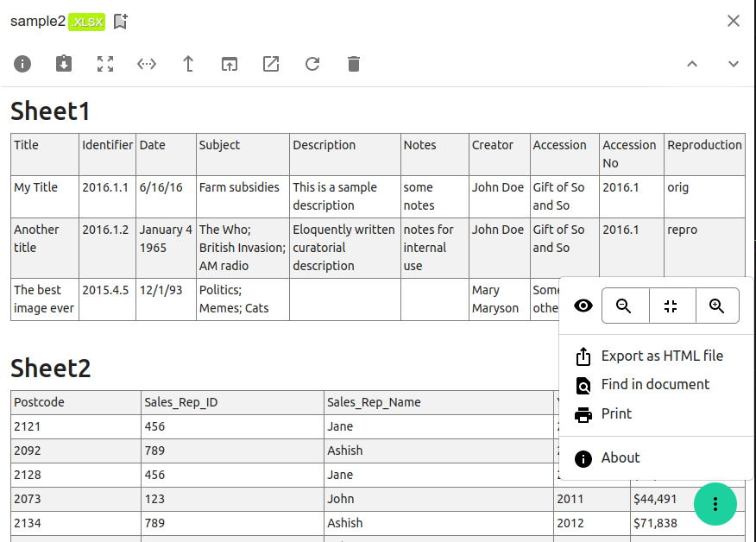756x542 pixels.
Task: Zoom in using the magnifier plus control
Action: pos(717,306)
